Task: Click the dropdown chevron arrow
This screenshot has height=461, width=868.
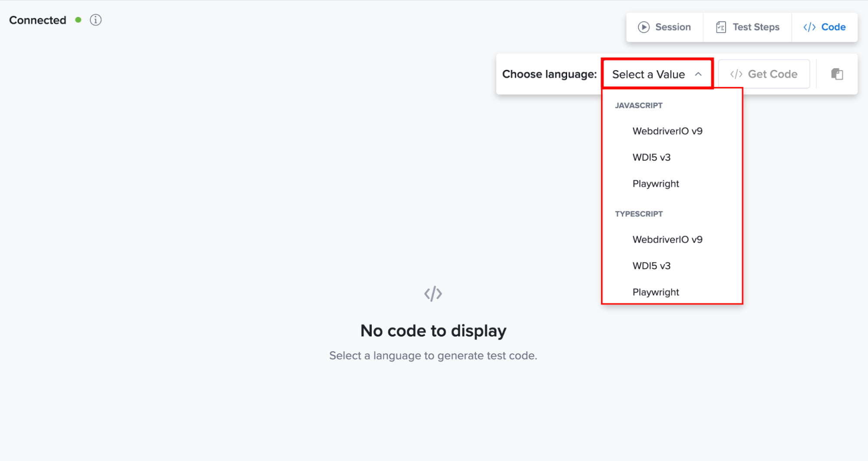Action: [x=698, y=74]
